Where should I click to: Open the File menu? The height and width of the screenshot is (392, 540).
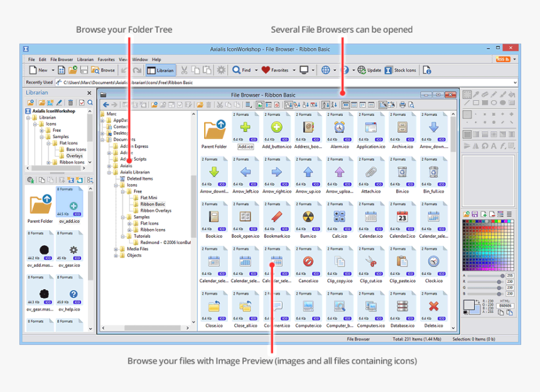31,60
